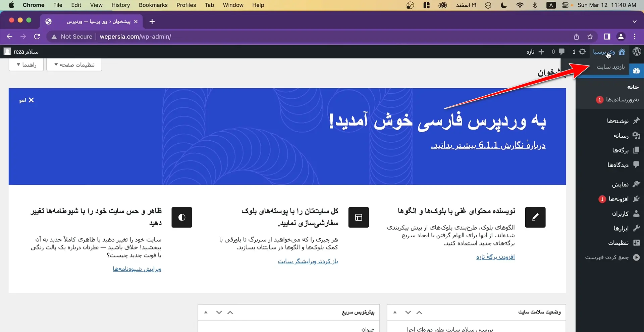Click the user icon for کاربران
Viewport: 644px width, 332px height.
click(x=636, y=214)
